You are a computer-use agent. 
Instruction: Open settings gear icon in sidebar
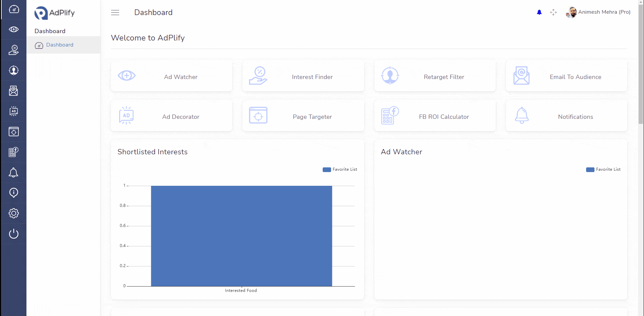pyautogui.click(x=14, y=213)
